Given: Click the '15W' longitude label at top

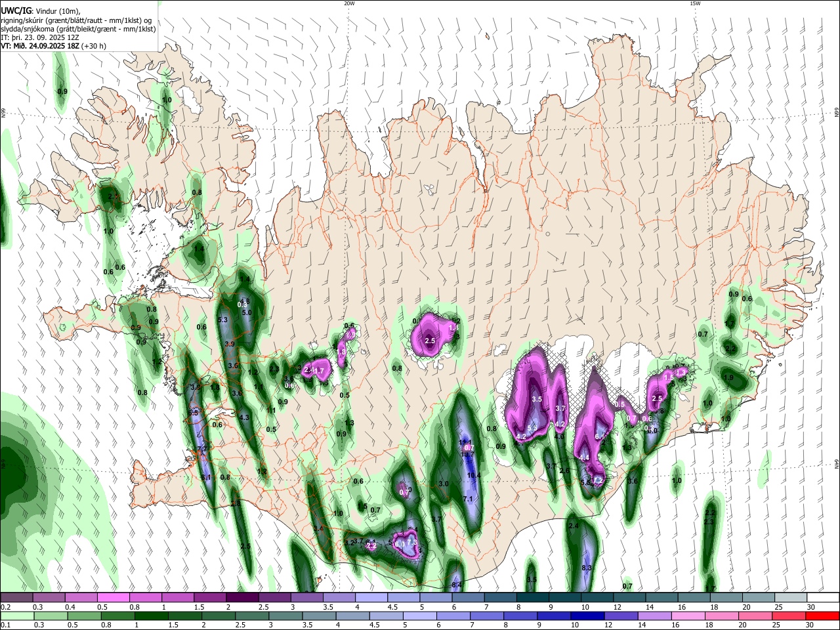Looking at the screenshot, I should [695, 3].
